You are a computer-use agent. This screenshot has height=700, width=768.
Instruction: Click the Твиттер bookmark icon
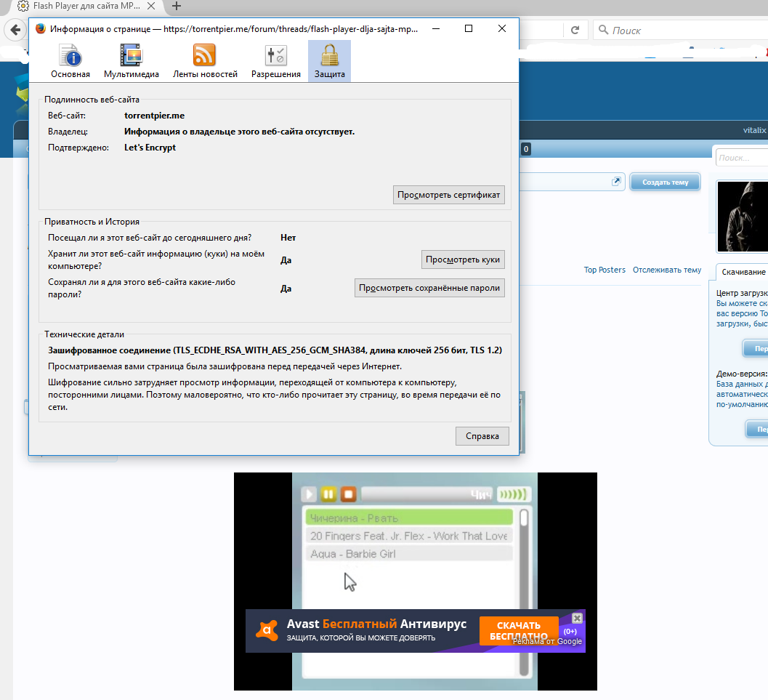click(x=719, y=52)
